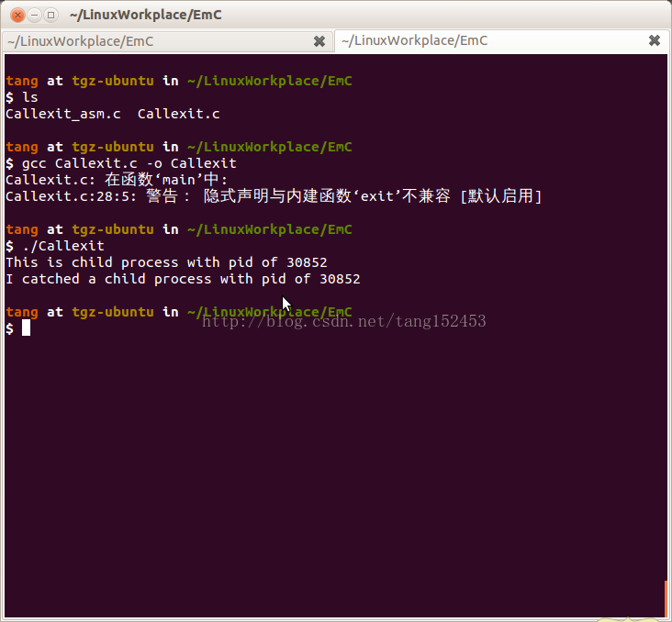Click the blog.csdn.net watermark URL
672x622 pixels.
343,321
